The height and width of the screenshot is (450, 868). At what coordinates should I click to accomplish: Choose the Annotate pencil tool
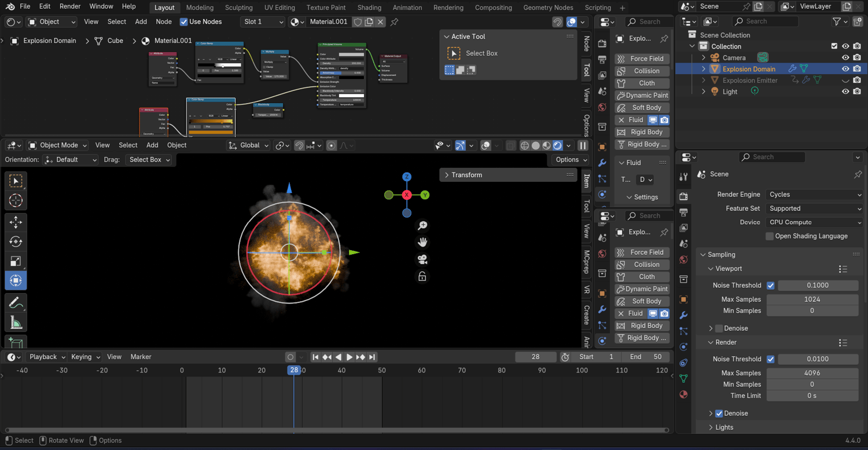point(16,303)
